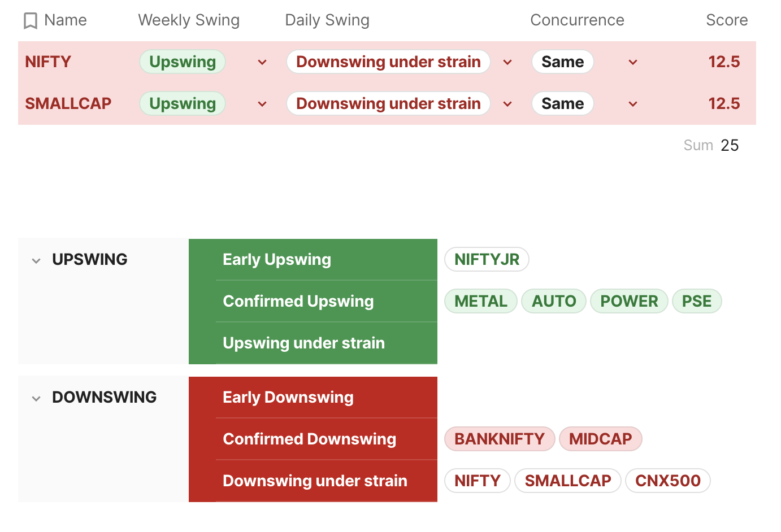Click the Score column header

tap(726, 20)
